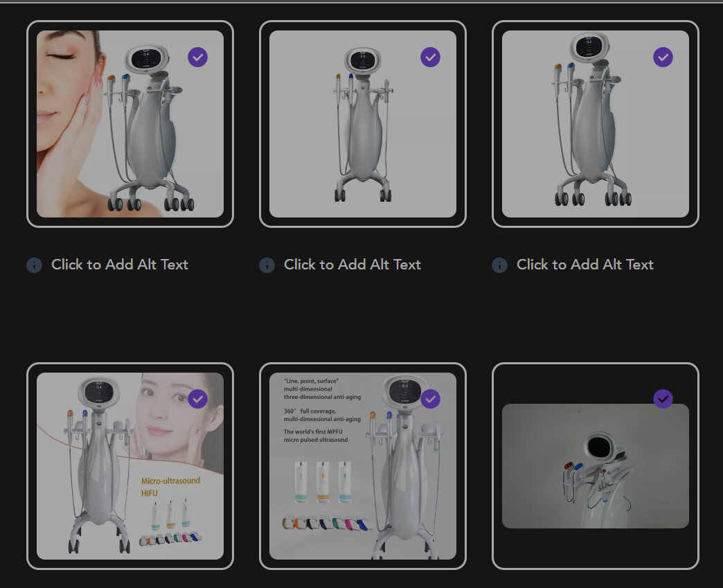Click Add Alt Text under the third image
Image resolution: width=723 pixels, height=588 pixels.
click(584, 265)
